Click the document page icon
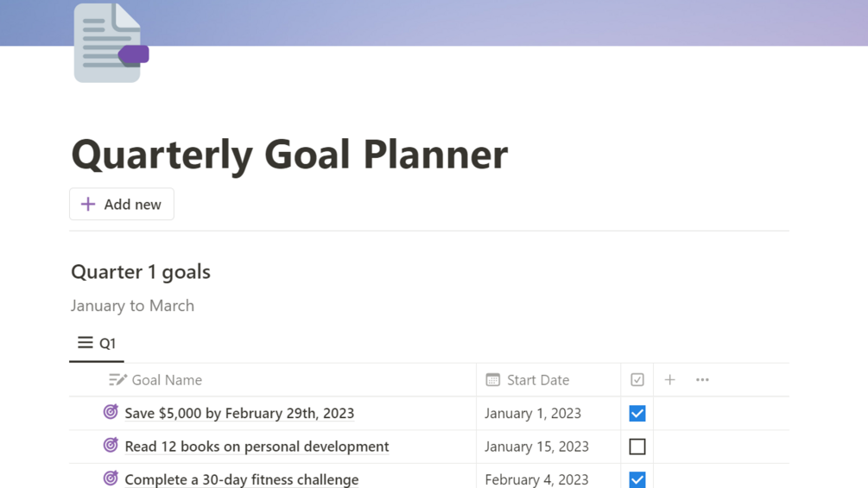Image resolution: width=868 pixels, height=488 pixels. 109,43
